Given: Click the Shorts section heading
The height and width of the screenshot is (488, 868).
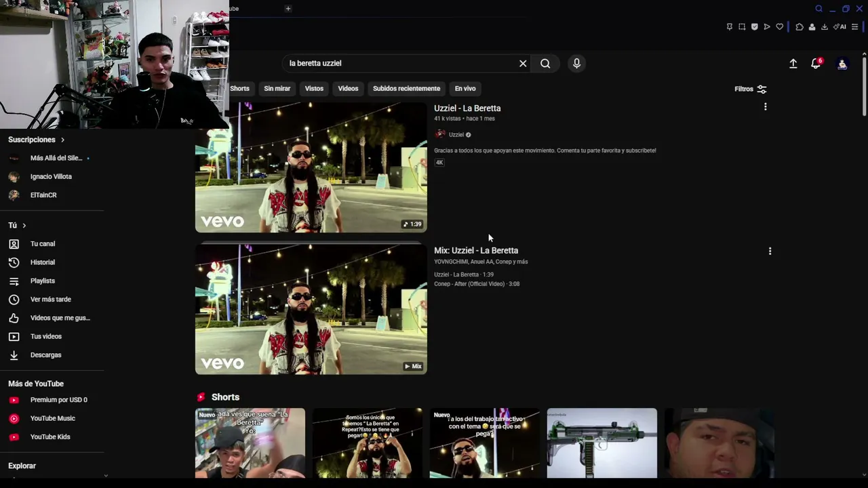Looking at the screenshot, I should point(225,397).
